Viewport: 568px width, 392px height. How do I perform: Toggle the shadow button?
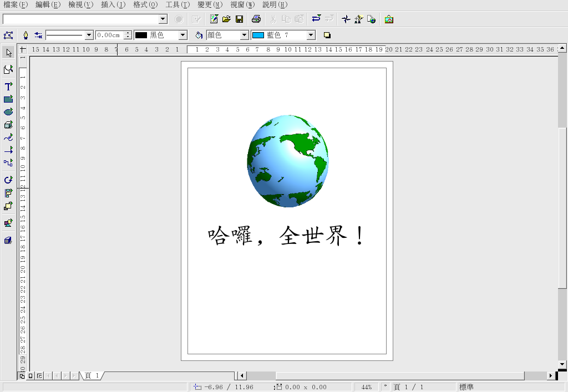click(327, 35)
